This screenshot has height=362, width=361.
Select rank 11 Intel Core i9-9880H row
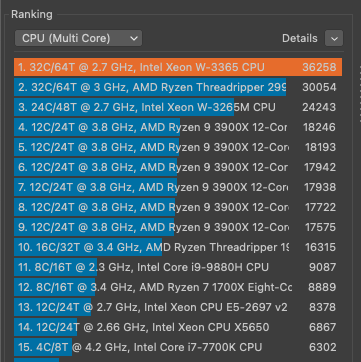[x=178, y=267]
